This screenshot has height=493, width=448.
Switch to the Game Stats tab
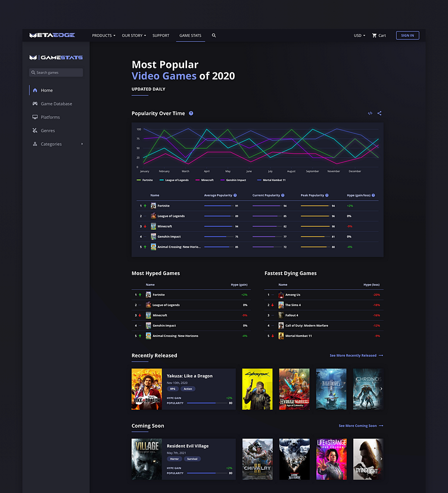(190, 36)
